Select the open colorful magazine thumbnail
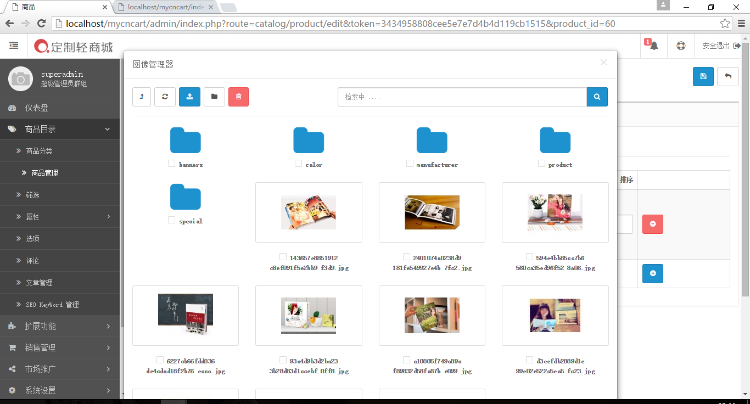 309,212
